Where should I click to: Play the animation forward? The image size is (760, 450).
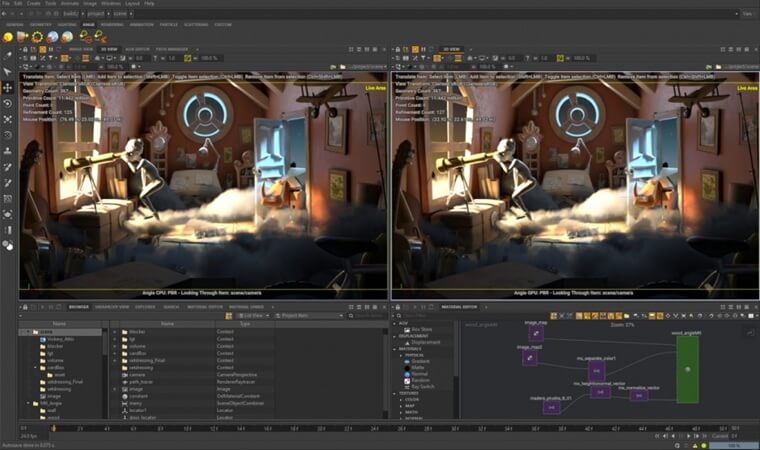pos(689,436)
